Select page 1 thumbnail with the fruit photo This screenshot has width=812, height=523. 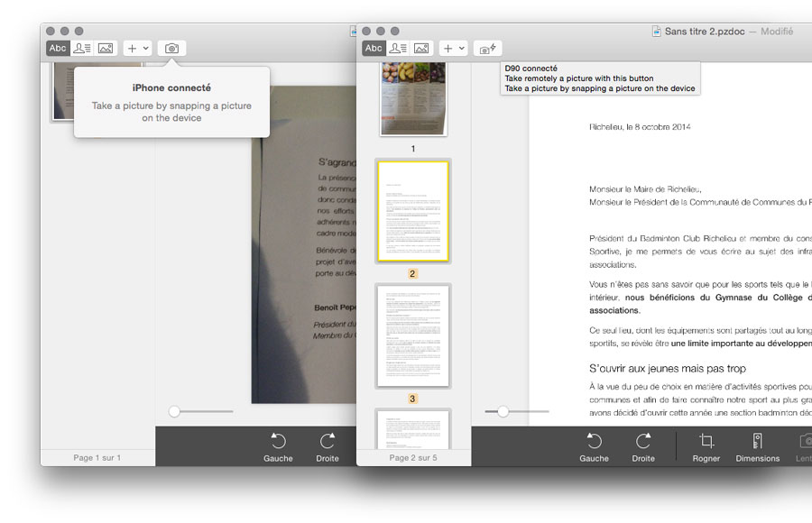[x=413, y=98]
